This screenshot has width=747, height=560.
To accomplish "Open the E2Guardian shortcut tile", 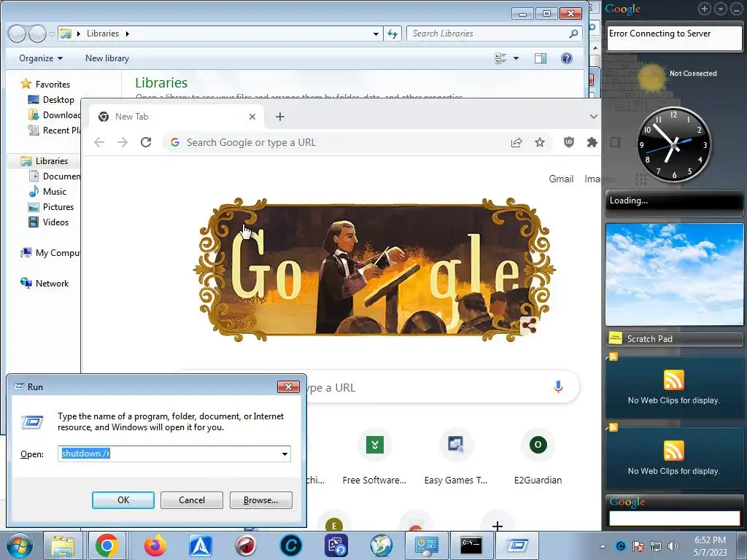I will (538, 456).
